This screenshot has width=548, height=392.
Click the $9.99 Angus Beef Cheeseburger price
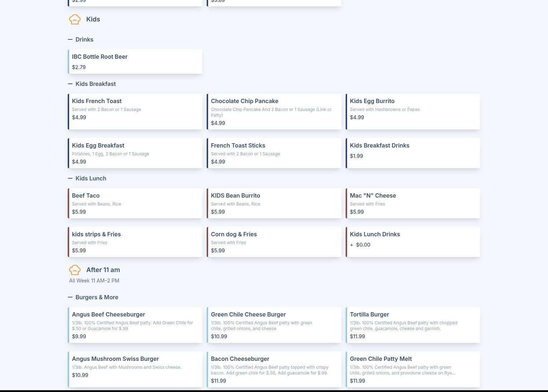[x=79, y=337]
